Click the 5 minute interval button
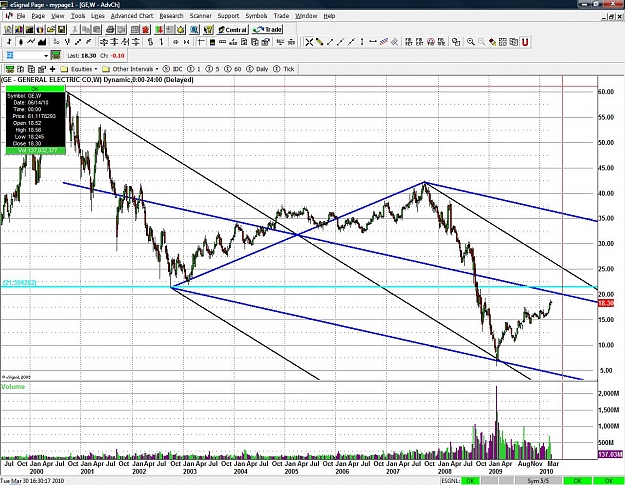 [x=212, y=69]
